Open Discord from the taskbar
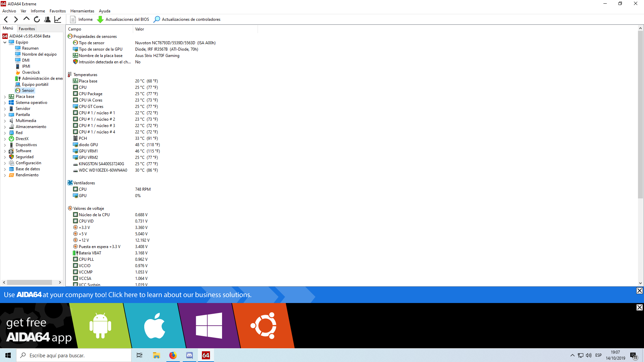This screenshot has height=362, width=644. coord(190,355)
